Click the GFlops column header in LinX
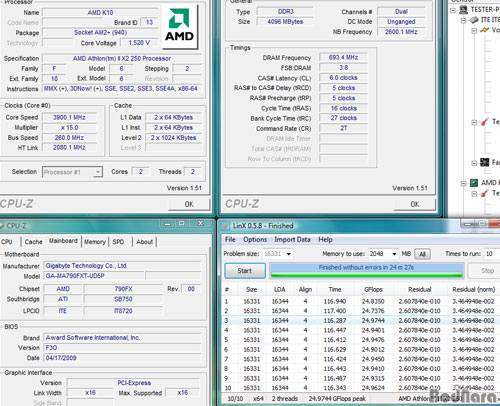 (x=373, y=289)
